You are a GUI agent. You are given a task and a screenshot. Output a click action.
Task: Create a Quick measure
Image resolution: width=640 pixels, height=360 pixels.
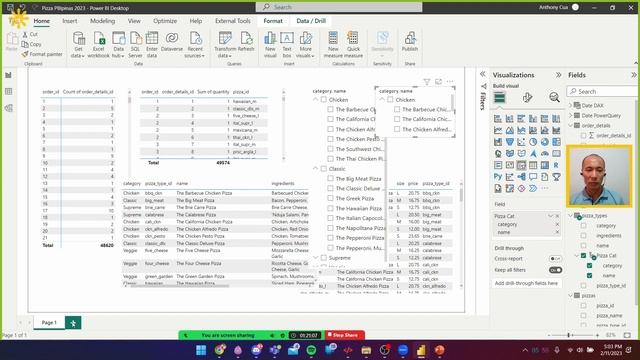click(x=353, y=45)
